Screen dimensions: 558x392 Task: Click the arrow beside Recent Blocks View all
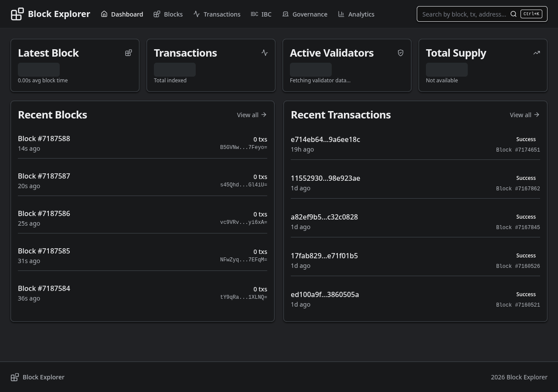pyautogui.click(x=264, y=115)
